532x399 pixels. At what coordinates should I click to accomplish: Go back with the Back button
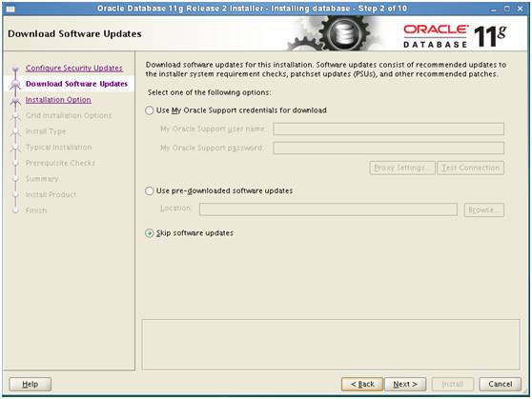click(x=362, y=384)
